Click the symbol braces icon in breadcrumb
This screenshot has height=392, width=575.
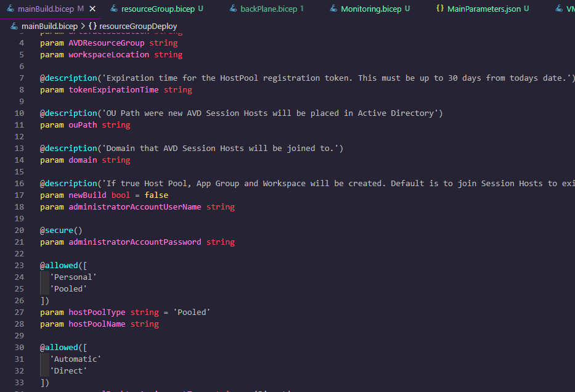[x=92, y=27]
